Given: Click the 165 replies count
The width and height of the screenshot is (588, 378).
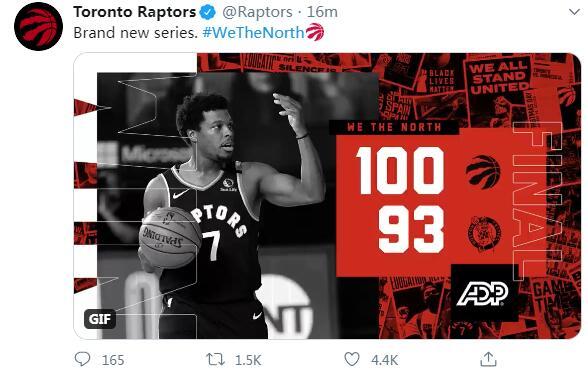Looking at the screenshot, I should pyautogui.click(x=113, y=360).
